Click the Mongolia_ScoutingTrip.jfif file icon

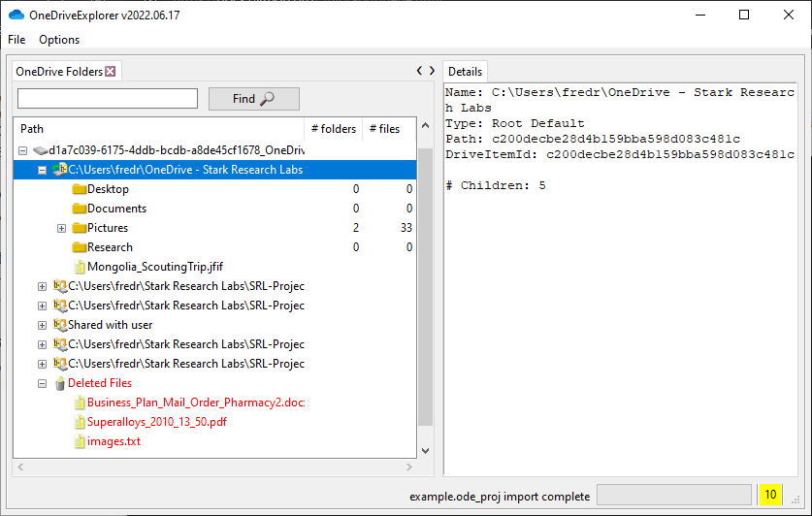click(80, 267)
